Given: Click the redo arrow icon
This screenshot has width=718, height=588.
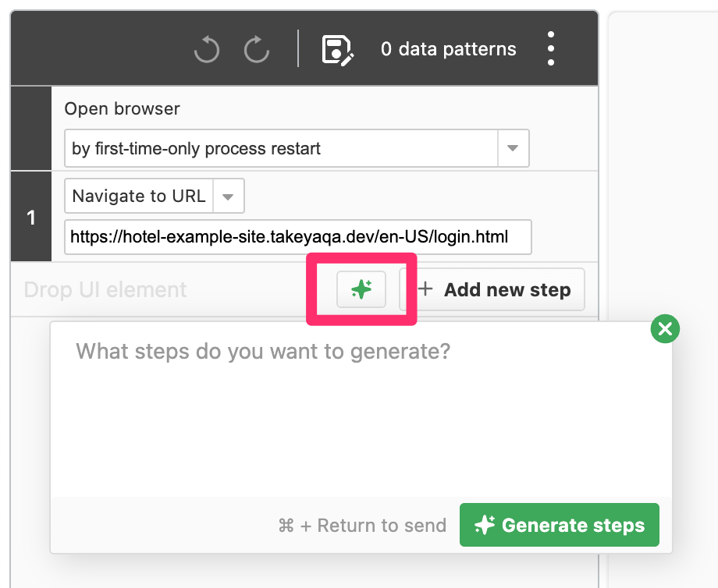Looking at the screenshot, I should coord(257,49).
